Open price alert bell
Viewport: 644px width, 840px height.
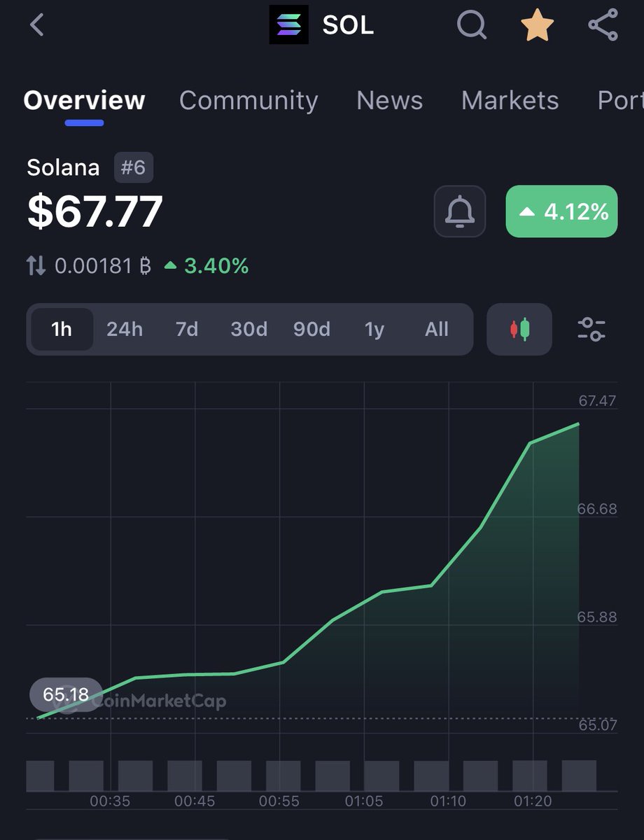coord(460,211)
